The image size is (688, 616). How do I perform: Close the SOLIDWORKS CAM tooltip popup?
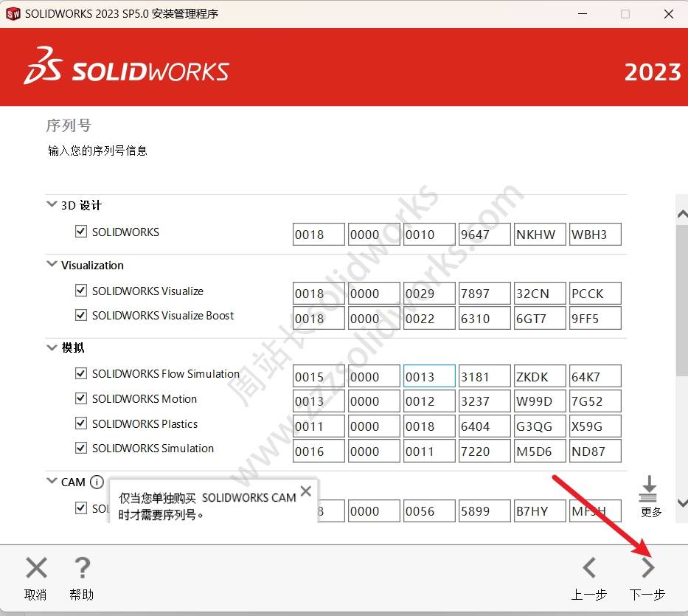306,491
